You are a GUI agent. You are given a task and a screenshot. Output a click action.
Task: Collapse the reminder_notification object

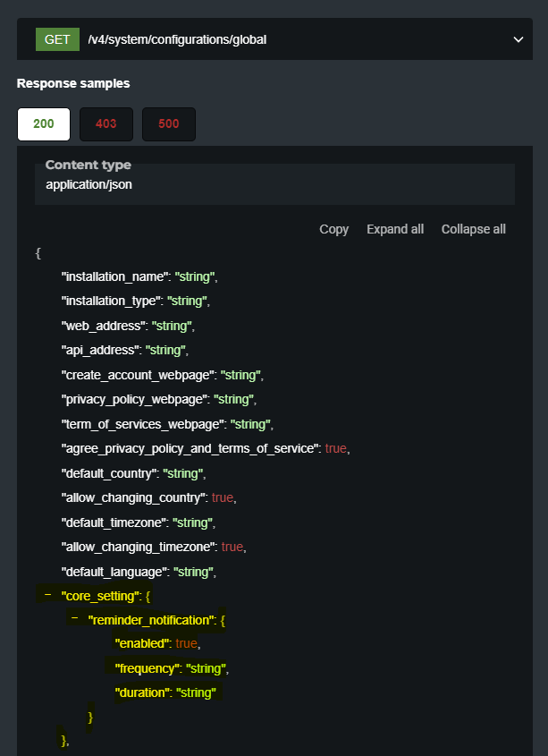pos(74,618)
